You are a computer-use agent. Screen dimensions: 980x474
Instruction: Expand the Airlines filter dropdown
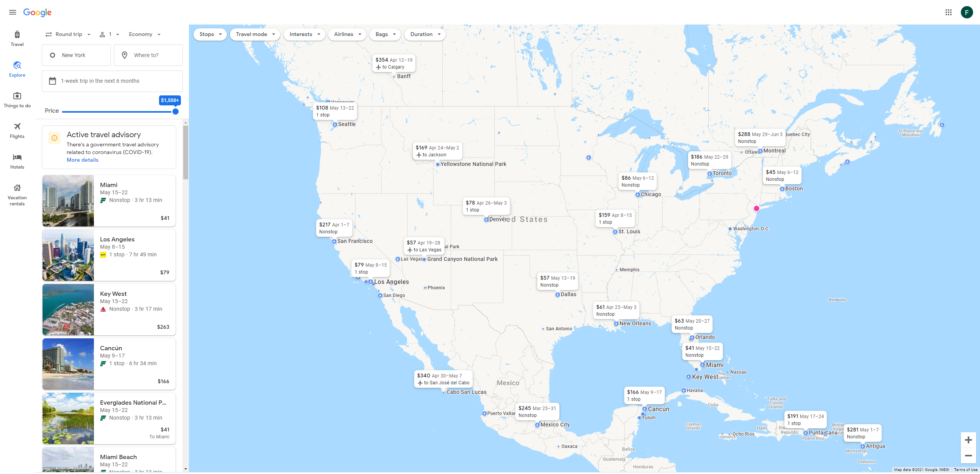[x=347, y=34]
